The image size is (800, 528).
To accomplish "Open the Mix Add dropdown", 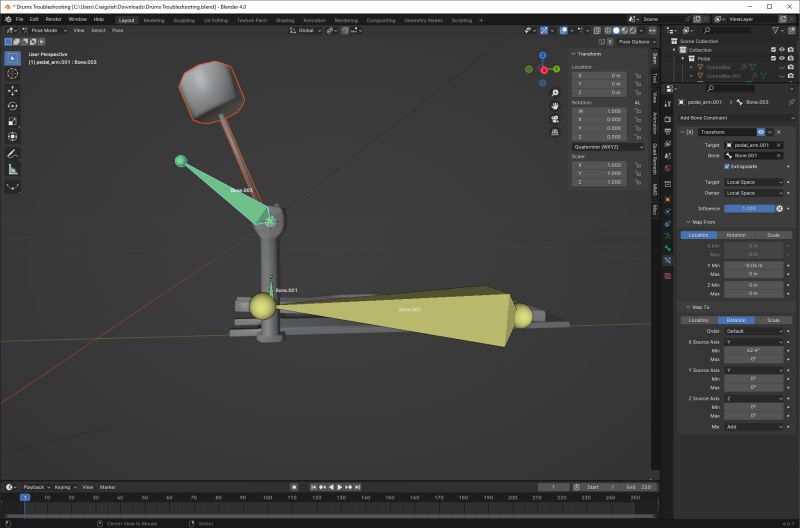I will tap(754, 427).
